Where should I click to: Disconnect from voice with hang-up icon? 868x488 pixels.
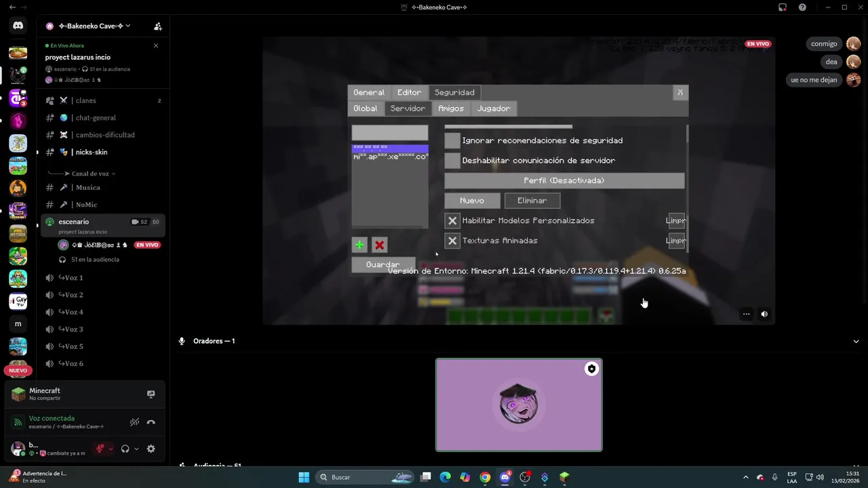coord(151,422)
